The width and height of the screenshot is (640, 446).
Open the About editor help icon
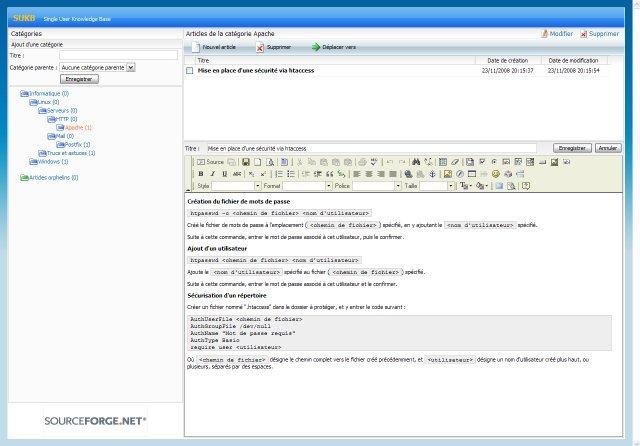pos(526,186)
